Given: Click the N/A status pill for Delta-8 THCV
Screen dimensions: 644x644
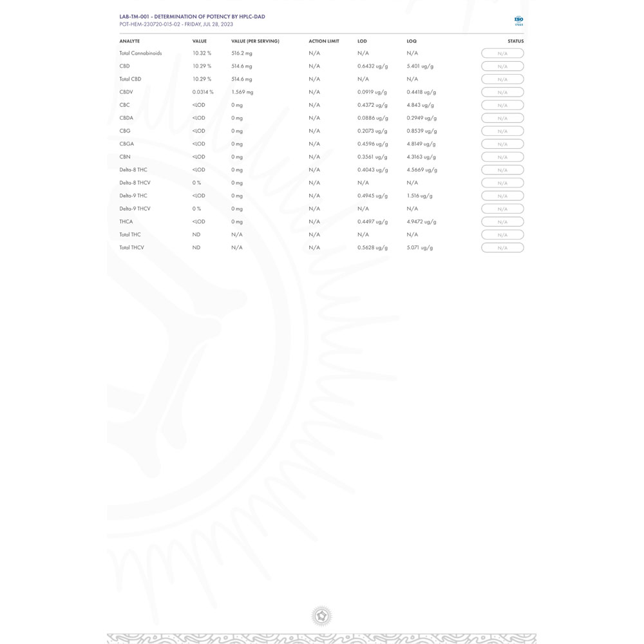Looking at the screenshot, I should tap(502, 183).
